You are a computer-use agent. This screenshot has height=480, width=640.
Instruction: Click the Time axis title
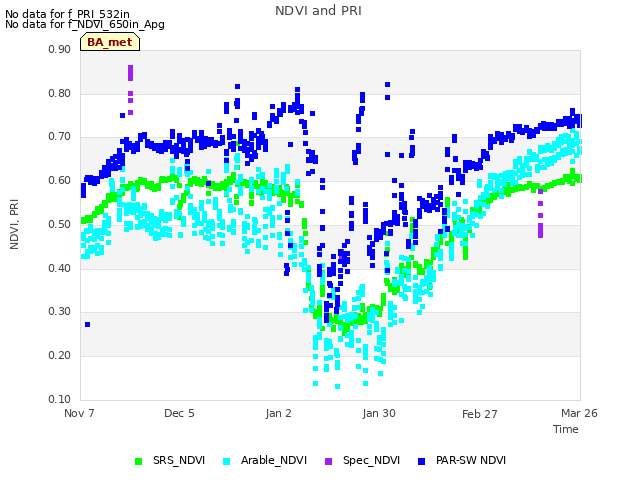pos(566,429)
